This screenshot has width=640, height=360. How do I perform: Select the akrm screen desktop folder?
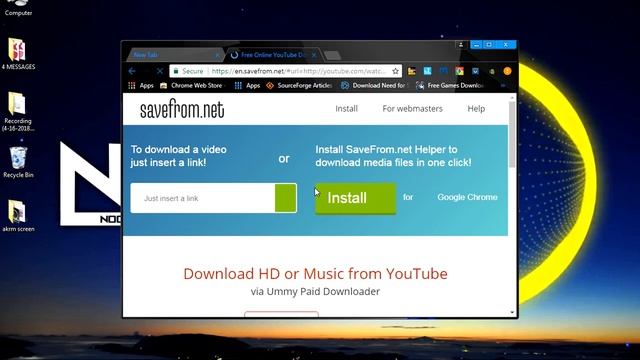click(x=18, y=216)
